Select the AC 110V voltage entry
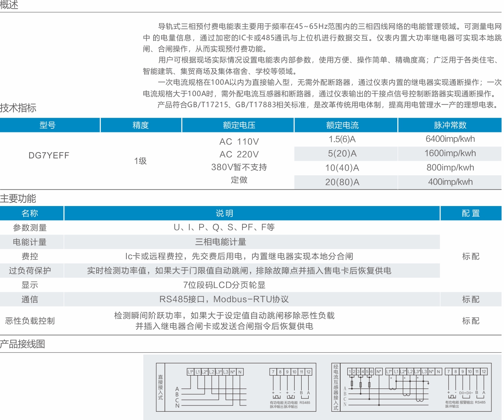Image resolution: width=504 pixels, height=420 pixels. [x=239, y=141]
